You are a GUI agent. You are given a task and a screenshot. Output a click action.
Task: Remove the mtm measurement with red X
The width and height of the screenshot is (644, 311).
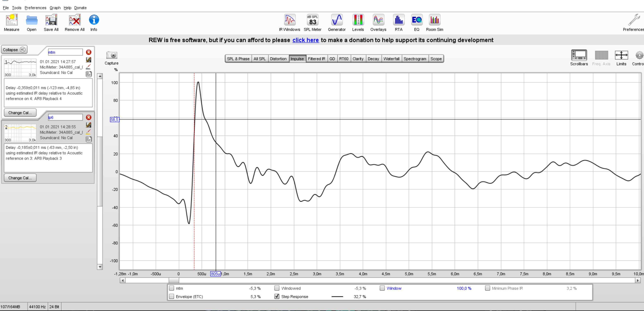coord(89,52)
